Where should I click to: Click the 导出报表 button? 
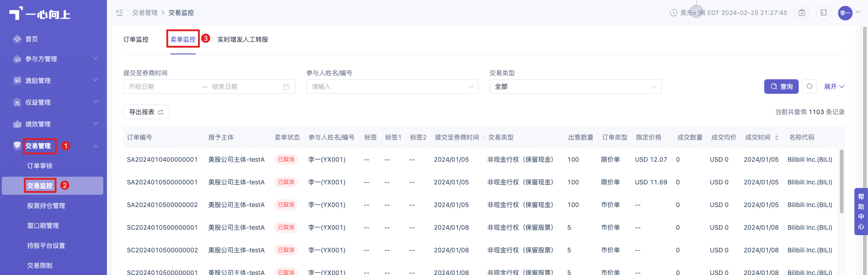(x=146, y=112)
